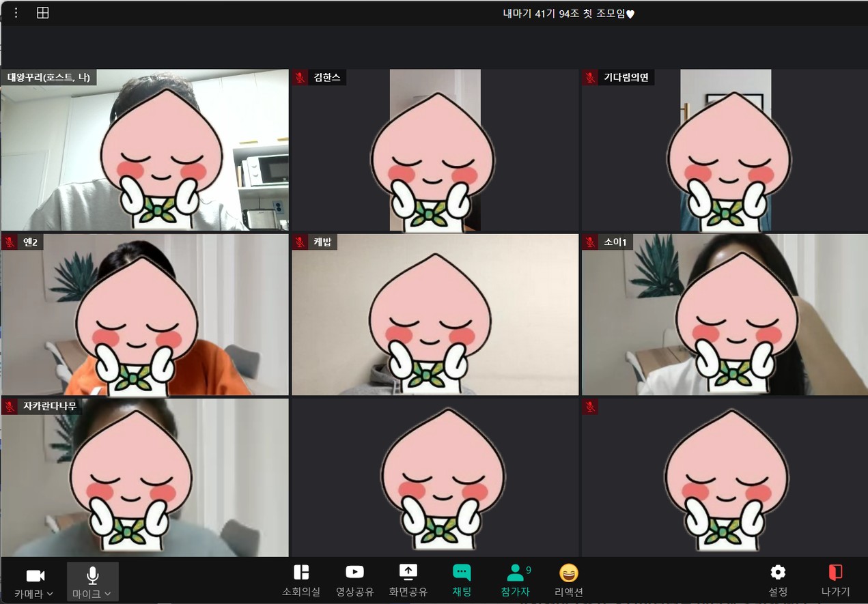Open breakout rooms (소회의실)
Image resolution: width=868 pixels, height=604 pixels.
point(301,579)
